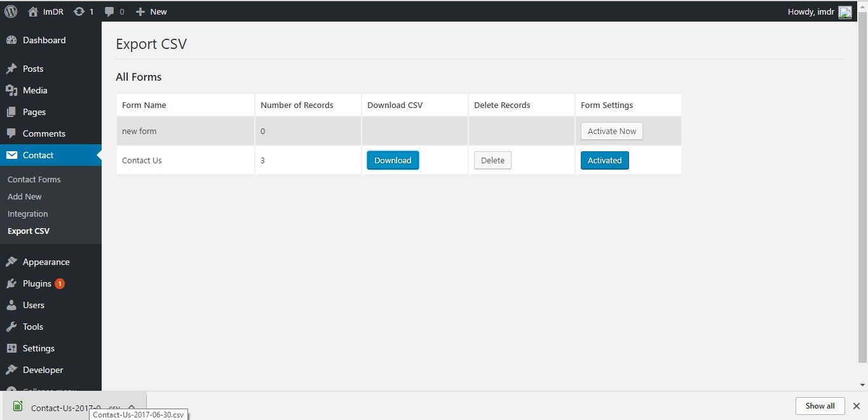Click the Plugins update count badge
This screenshot has height=420, width=868.
[60, 284]
